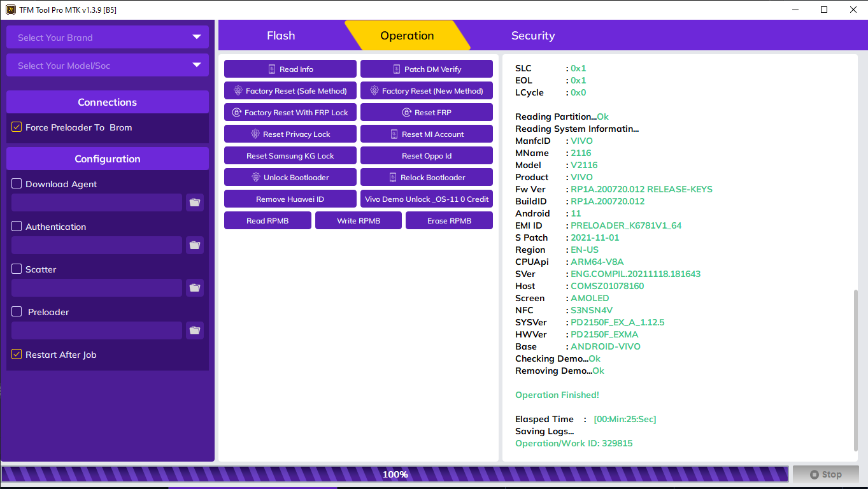Browse folder for Download Agent file
Image resolution: width=868 pixels, height=489 pixels.
pyautogui.click(x=195, y=202)
